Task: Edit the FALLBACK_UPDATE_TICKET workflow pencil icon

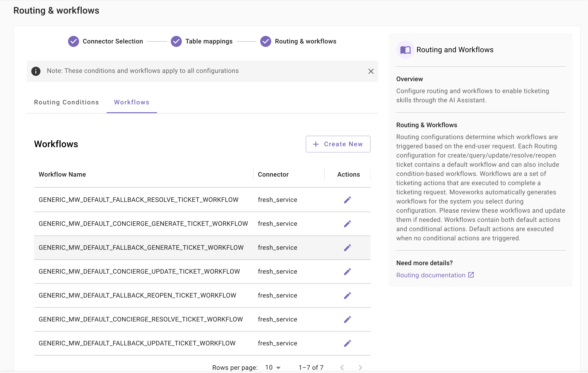Action: coord(347,343)
